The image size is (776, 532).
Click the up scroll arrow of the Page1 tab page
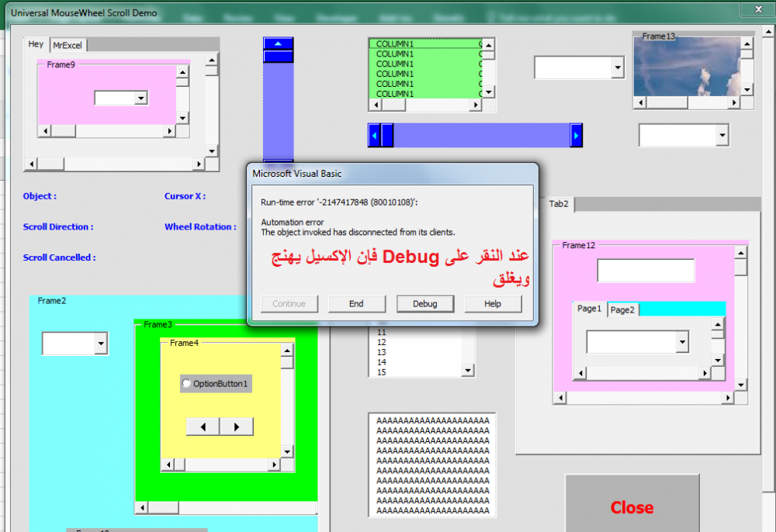pyautogui.click(x=718, y=324)
